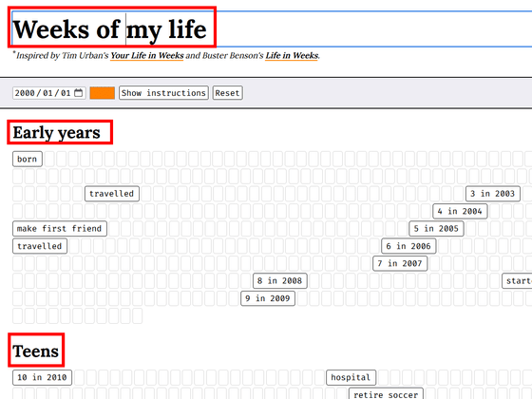This screenshot has height=399, width=532.
Task: Open the calendar picker icon in date field
Action: click(78, 93)
